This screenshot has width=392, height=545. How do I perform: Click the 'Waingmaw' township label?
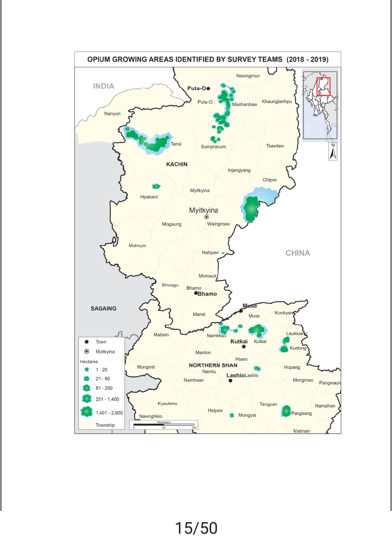[219, 224]
